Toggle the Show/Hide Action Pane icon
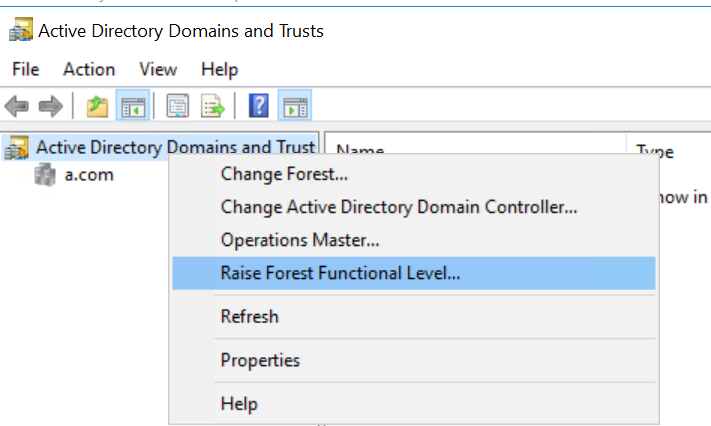The height and width of the screenshot is (426, 711). (x=295, y=106)
